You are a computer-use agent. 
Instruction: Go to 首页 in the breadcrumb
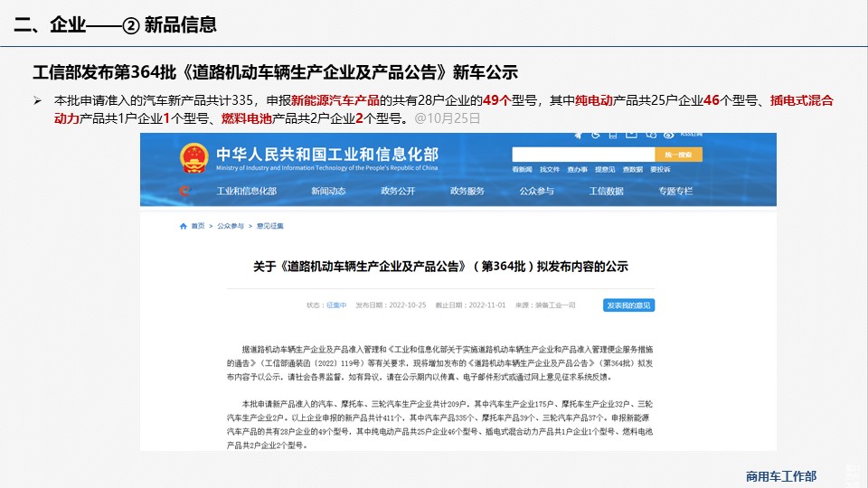click(198, 226)
